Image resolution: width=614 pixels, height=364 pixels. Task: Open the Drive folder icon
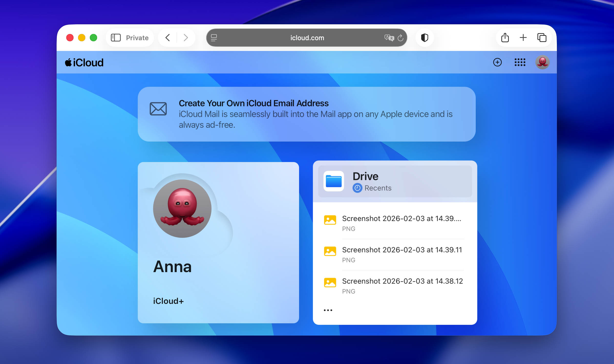coord(334,181)
